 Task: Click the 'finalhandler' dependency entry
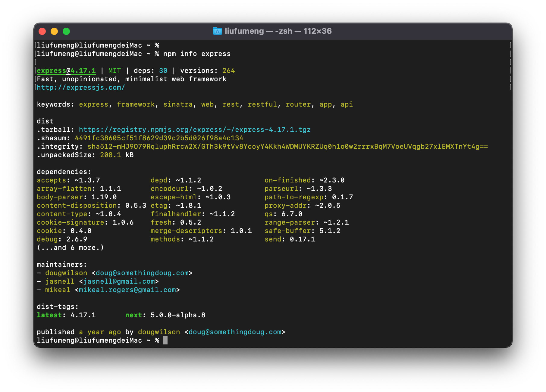(193, 214)
